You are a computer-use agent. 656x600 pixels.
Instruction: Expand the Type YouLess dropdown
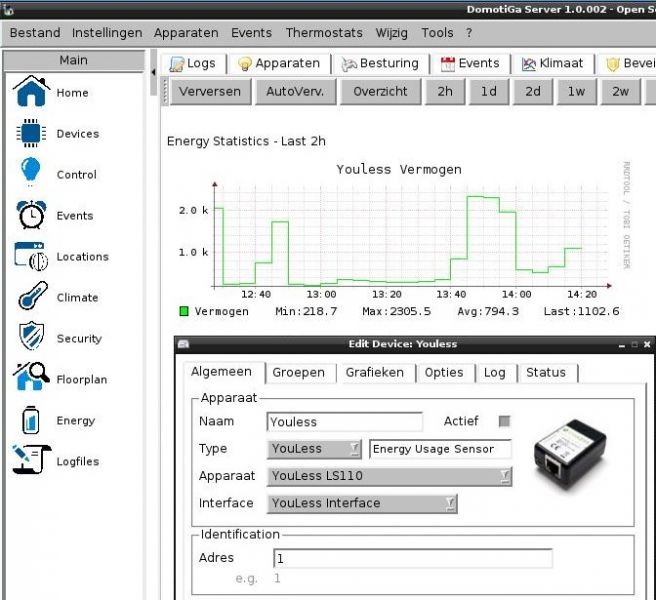click(315, 449)
